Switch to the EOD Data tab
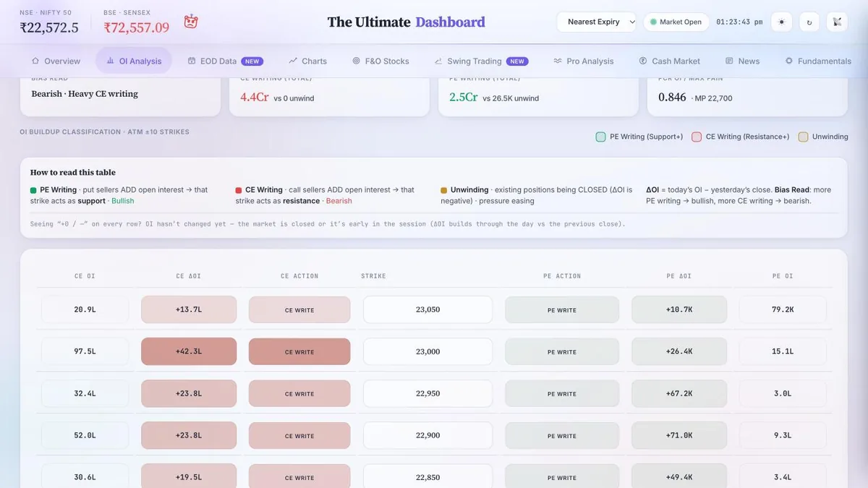This screenshot has height=488, width=868. pyautogui.click(x=225, y=61)
